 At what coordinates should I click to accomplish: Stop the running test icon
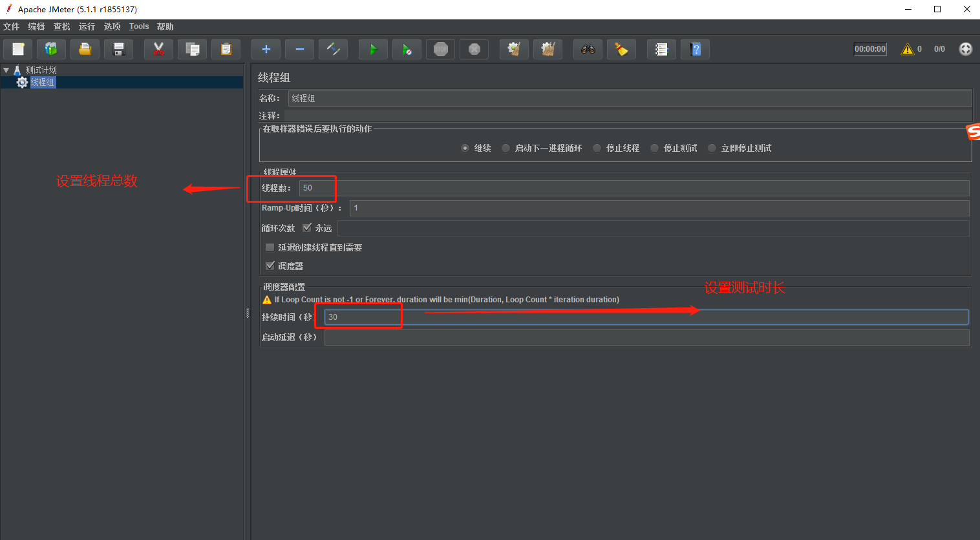(x=440, y=49)
